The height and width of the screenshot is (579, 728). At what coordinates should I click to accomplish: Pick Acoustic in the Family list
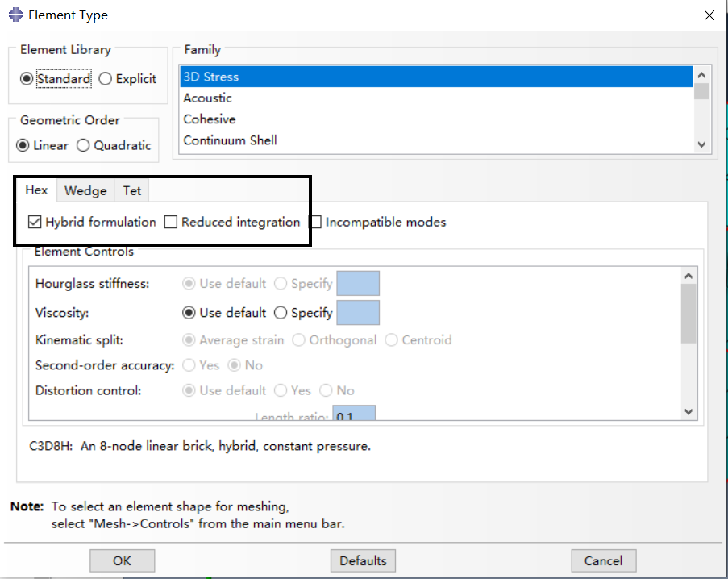(207, 98)
